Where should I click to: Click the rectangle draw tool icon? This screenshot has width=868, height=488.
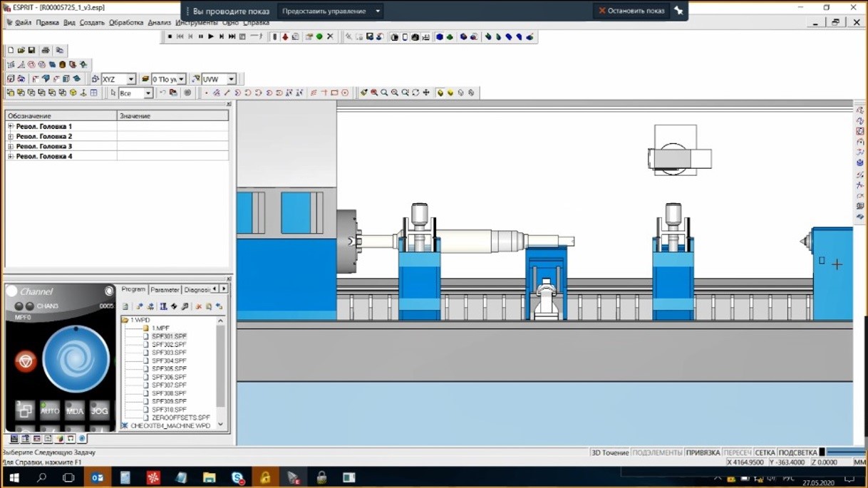334,93
